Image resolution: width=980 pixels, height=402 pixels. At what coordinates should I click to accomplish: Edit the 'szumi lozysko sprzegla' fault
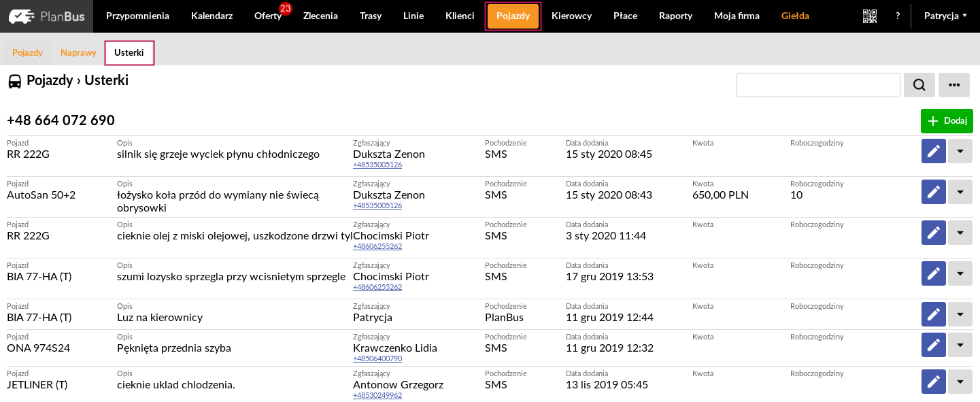934,273
